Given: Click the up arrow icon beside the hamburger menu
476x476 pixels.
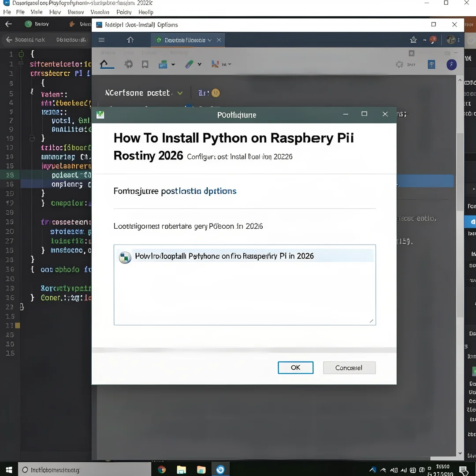Looking at the screenshot, I should coord(130,40).
